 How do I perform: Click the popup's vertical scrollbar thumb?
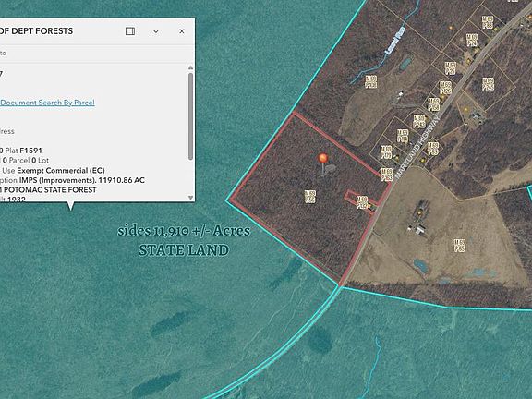click(x=190, y=116)
